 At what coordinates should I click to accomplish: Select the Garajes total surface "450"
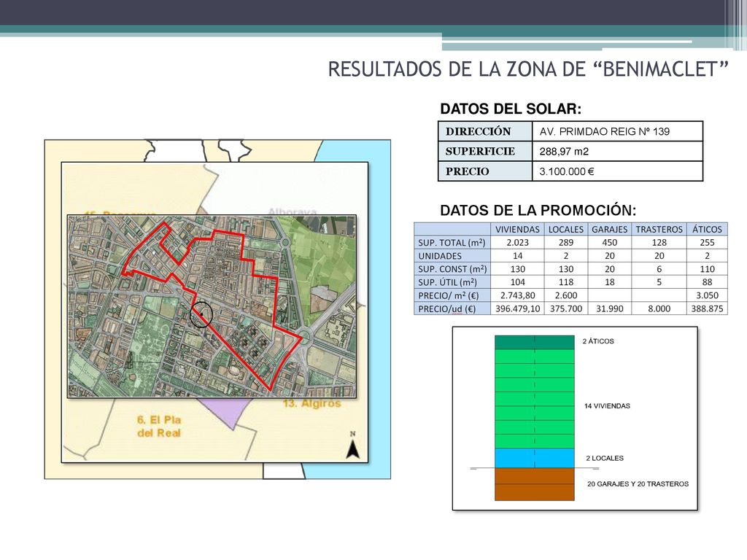click(x=610, y=242)
